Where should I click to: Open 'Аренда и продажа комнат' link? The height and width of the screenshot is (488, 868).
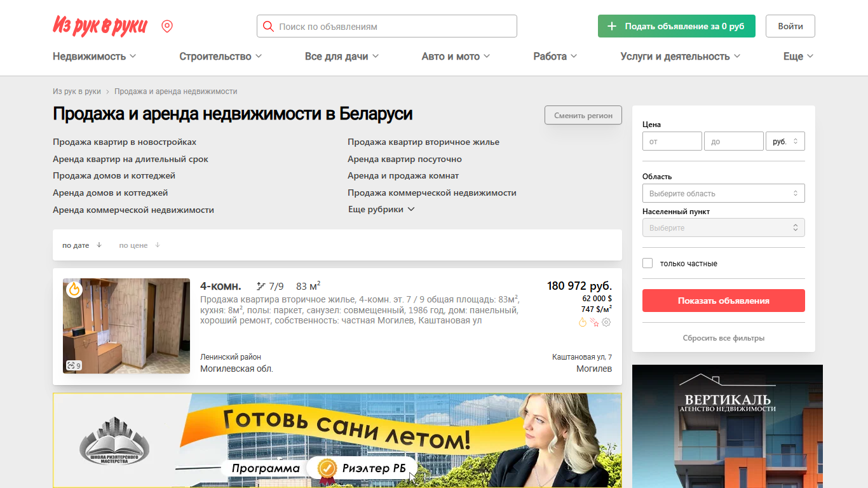[403, 175]
